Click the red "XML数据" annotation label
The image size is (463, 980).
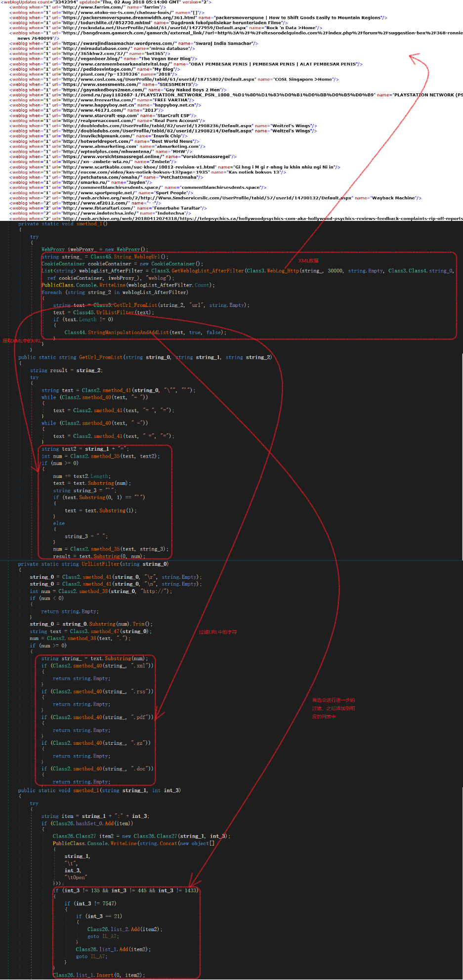tap(308, 260)
